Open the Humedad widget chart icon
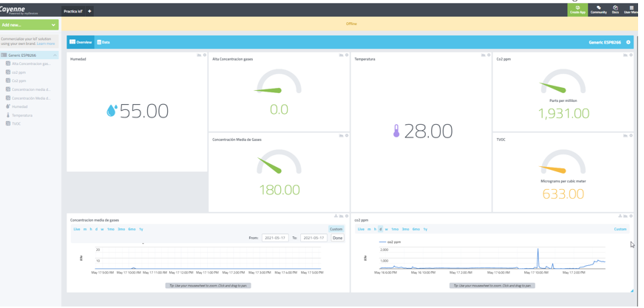Screen dimensions: 644x308 tap(199, 55)
